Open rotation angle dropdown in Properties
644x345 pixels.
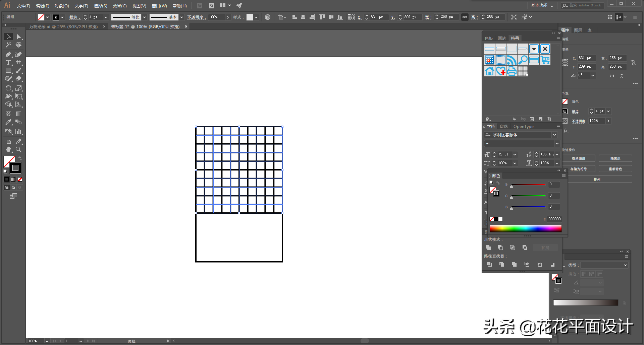click(593, 76)
